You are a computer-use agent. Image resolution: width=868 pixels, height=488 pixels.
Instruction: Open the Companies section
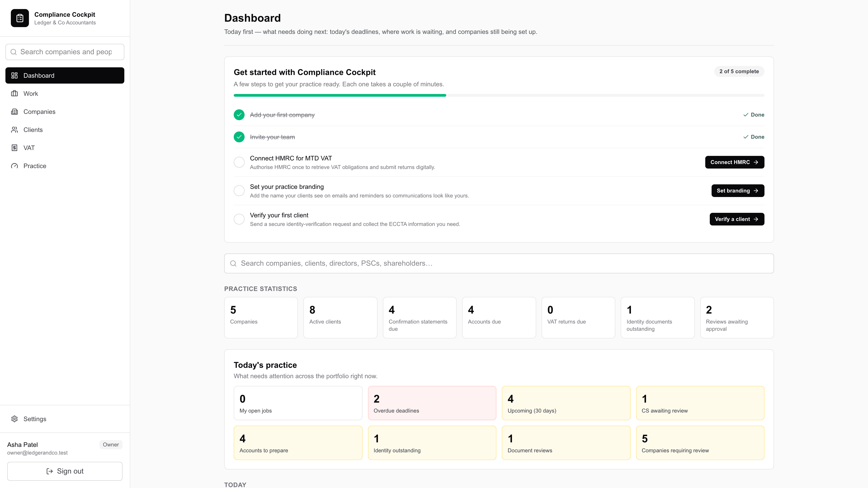[65, 112]
